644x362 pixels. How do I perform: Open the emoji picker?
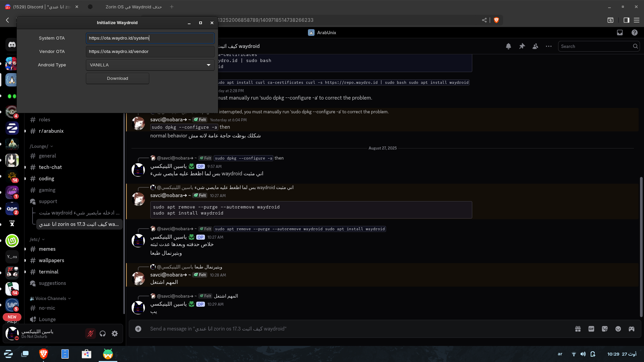tap(618, 329)
